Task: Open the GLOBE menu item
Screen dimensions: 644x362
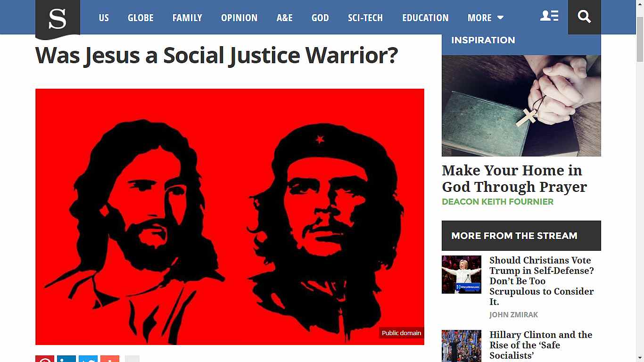Action: pos(140,18)
